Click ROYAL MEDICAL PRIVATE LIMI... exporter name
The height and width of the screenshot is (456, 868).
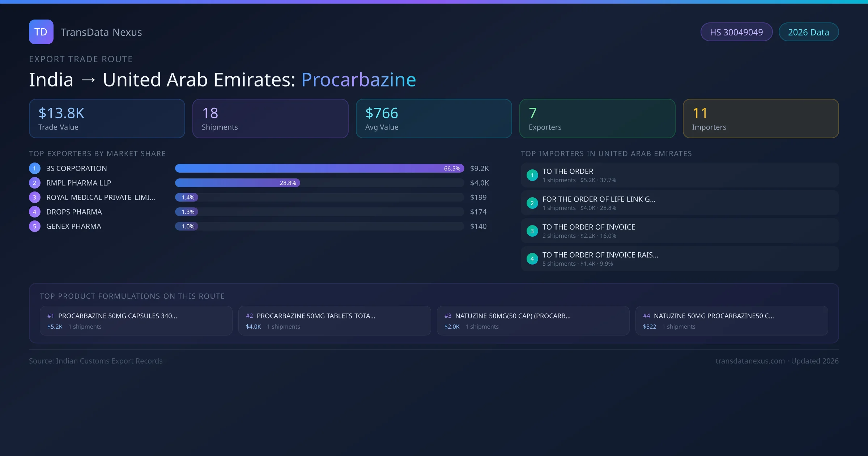pyautogui.click(x=101, y=197)
